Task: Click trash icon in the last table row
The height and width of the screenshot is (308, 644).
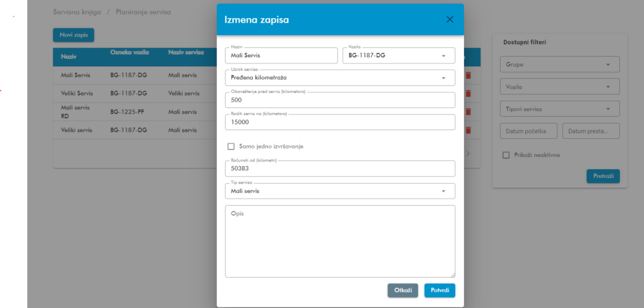Action: click(x=468, y=130)
